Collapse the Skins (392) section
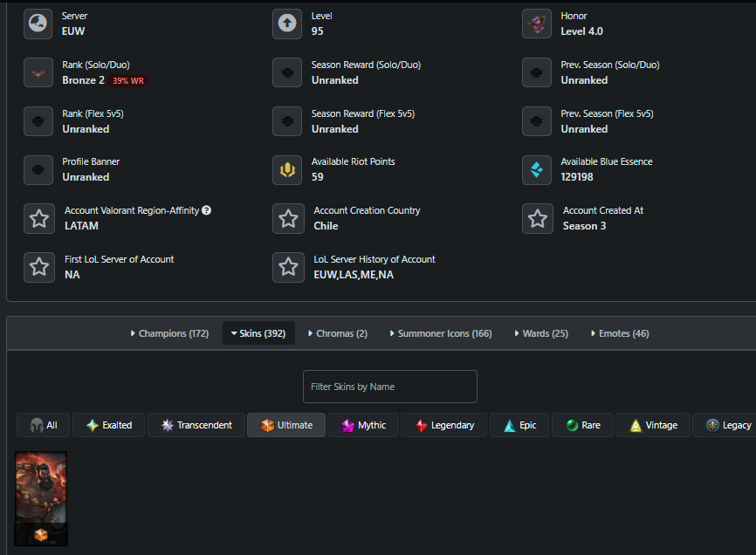The width and height of the screenshot is (756, 555). coord(258,333)
